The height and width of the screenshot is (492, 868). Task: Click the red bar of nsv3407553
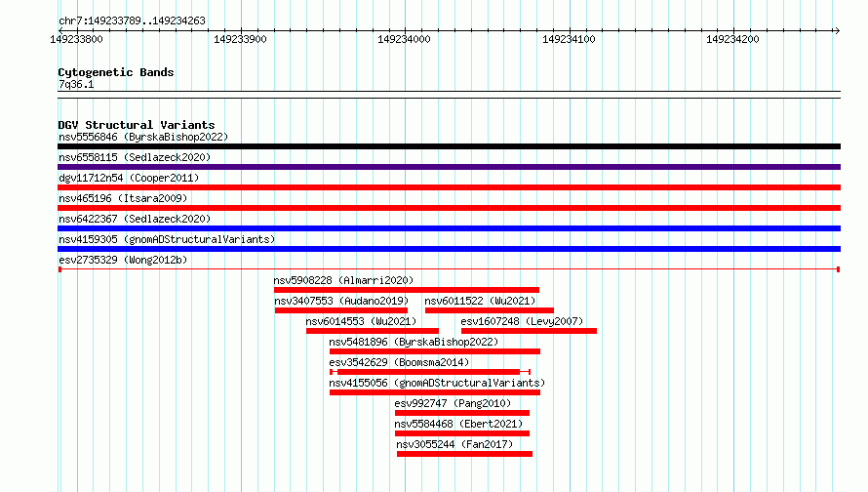[x=341, y=310]
